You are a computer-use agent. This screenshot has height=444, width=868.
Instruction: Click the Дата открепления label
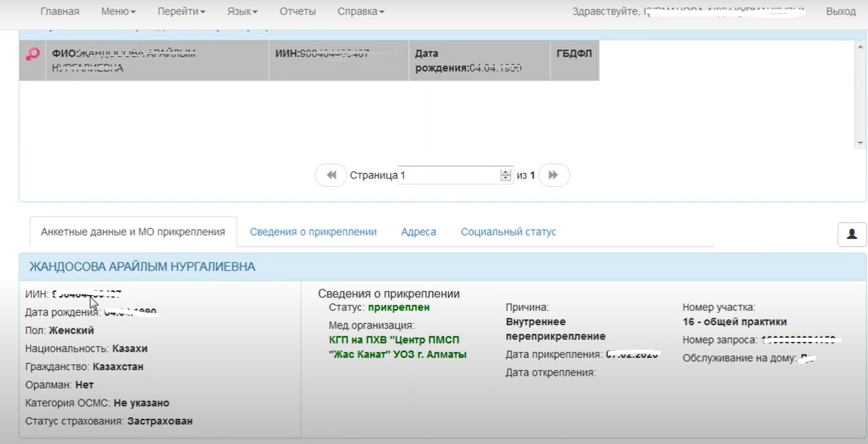[551, 373]
